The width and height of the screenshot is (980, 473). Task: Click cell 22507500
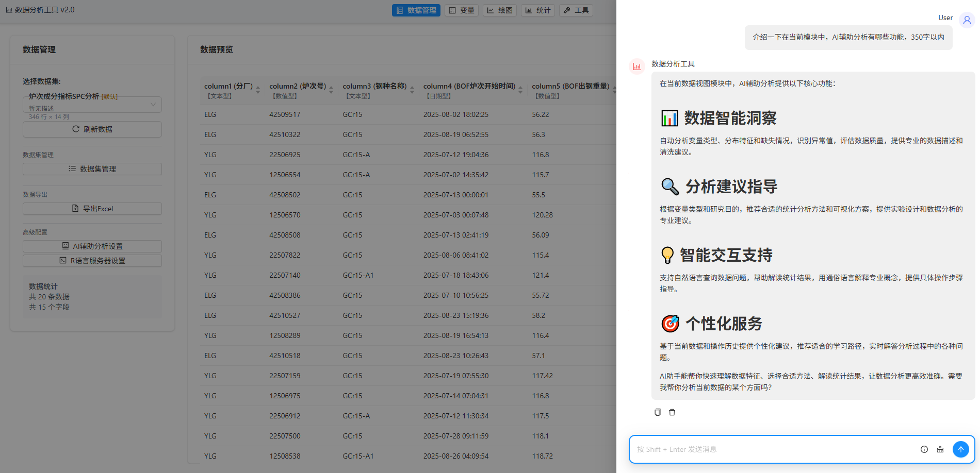tap(285, 436)
